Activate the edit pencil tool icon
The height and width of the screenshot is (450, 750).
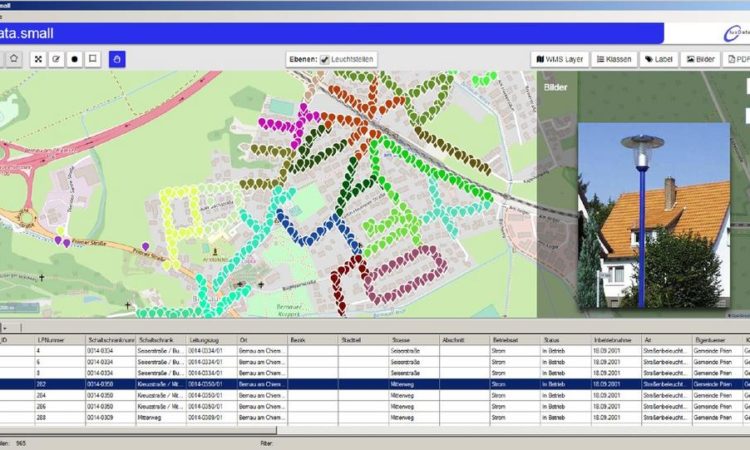tap(56, 59)
